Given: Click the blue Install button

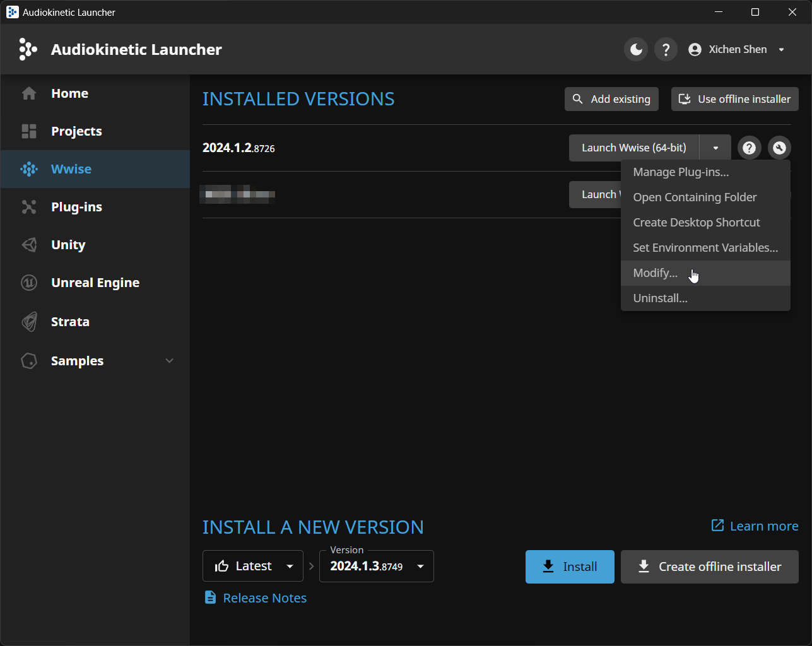Looking at the screenshot, I should click(570, 567).
